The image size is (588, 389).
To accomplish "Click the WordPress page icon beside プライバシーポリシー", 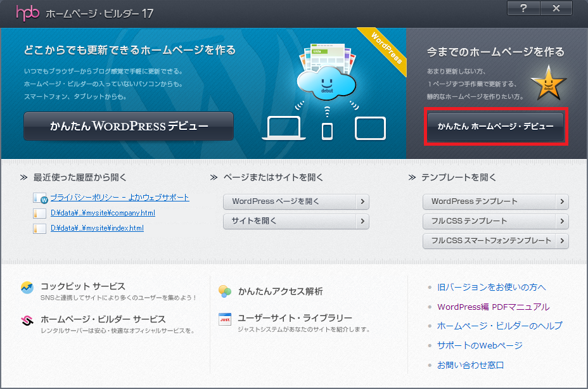I will click(x=40, y=198).
